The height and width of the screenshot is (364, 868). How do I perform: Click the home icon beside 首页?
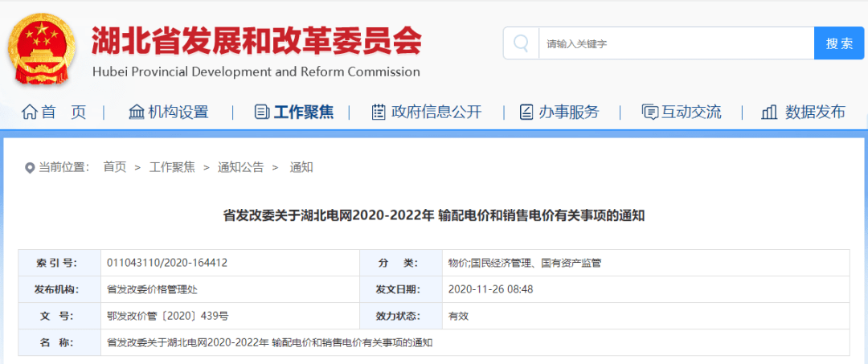tap(29, 112)
